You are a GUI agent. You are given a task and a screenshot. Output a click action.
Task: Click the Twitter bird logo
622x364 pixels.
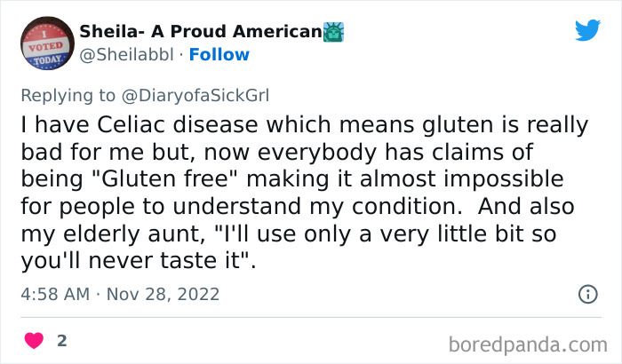[587, 31]
